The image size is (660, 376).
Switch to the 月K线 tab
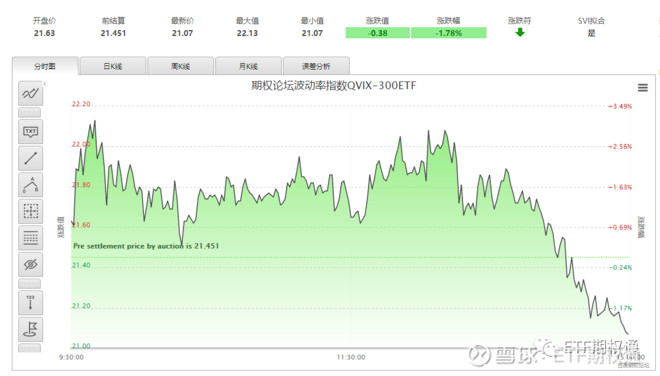(x=248, y=66)
